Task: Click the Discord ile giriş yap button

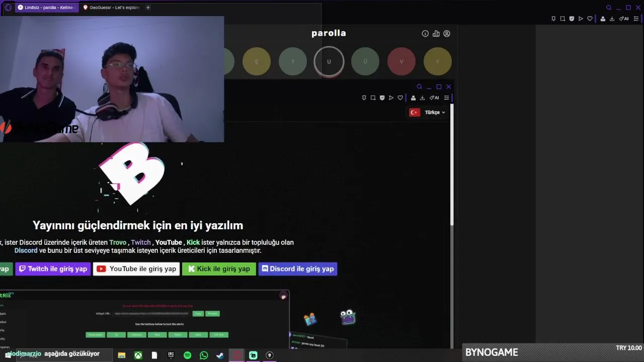Action: 297,269
